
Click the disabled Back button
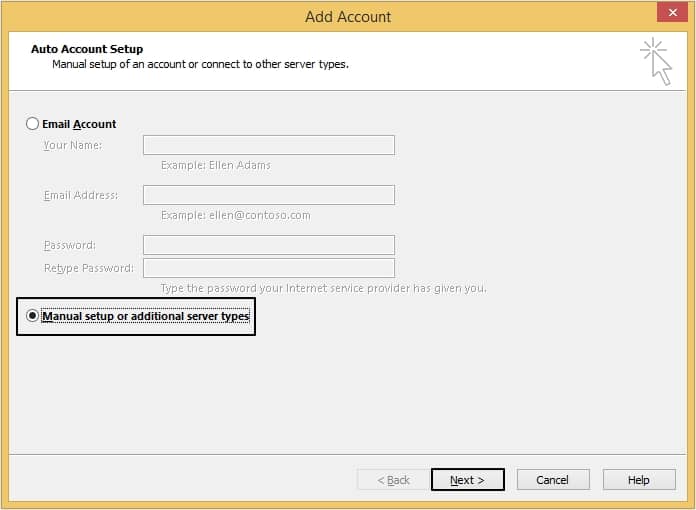click(393, 480)
